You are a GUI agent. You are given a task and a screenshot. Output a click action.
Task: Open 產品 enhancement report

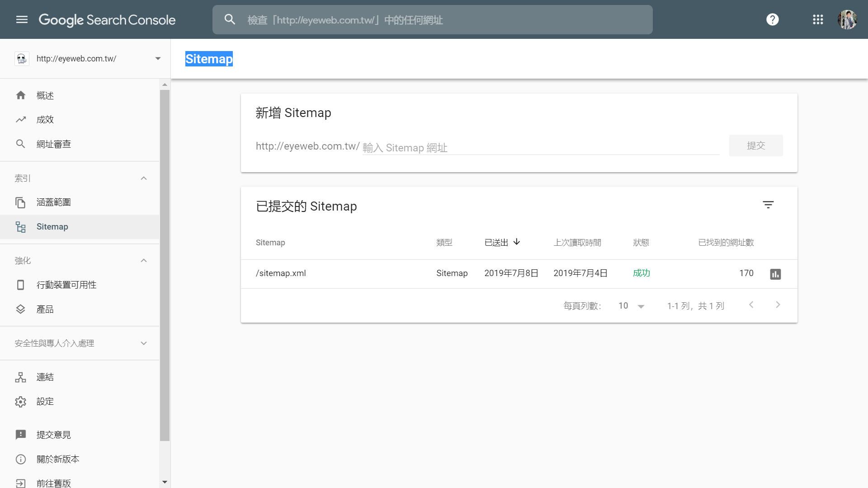tap(80, 310)
